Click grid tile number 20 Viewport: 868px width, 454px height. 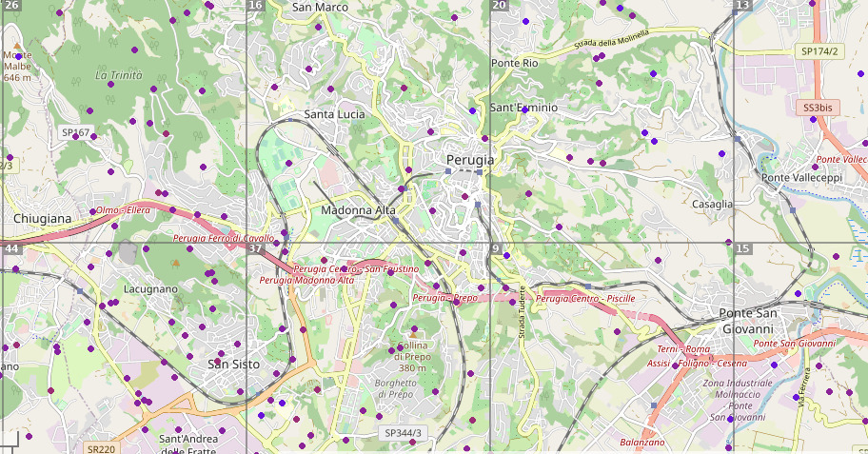tap(499, 6)
